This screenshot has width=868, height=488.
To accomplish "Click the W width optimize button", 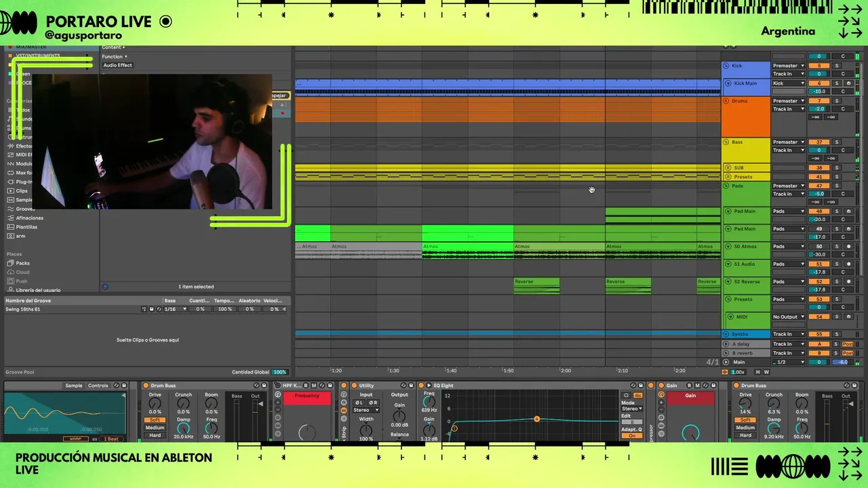I will (x=767, y=372).
